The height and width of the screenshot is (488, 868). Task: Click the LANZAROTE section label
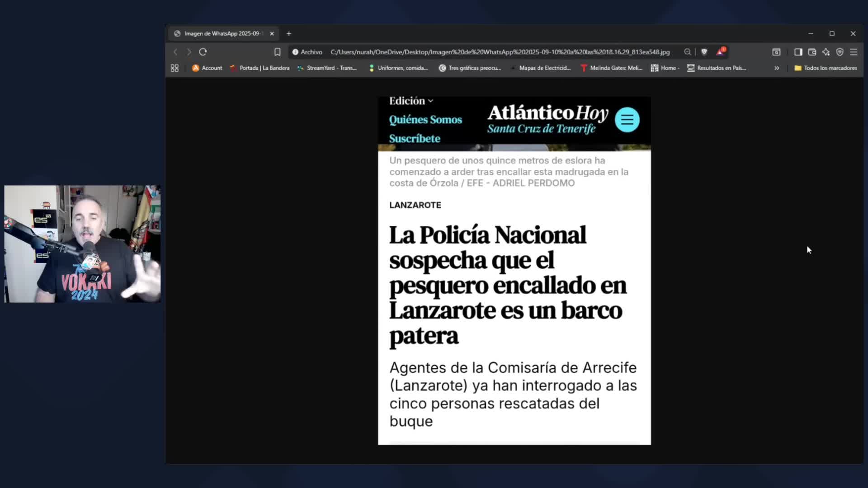coord(415,205)
